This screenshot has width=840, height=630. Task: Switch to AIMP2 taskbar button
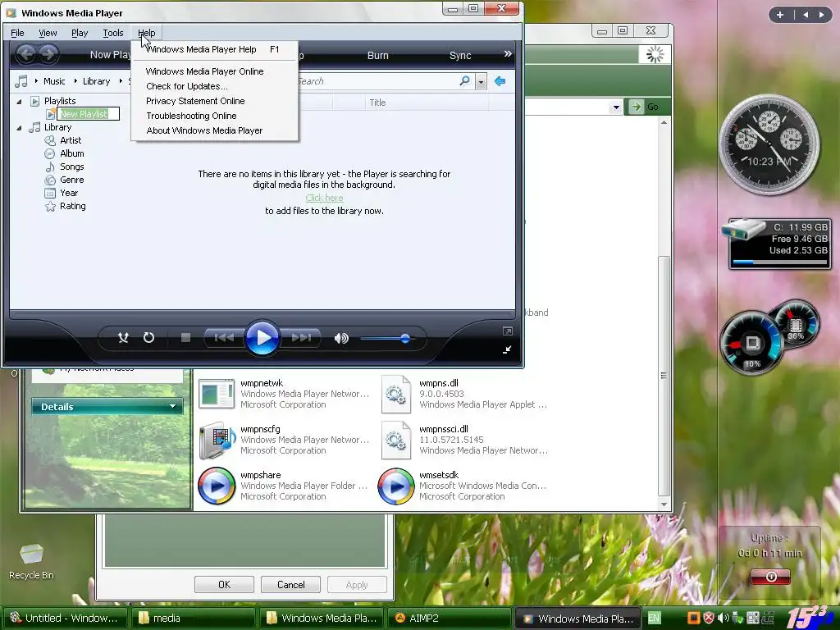pos(449,618)
